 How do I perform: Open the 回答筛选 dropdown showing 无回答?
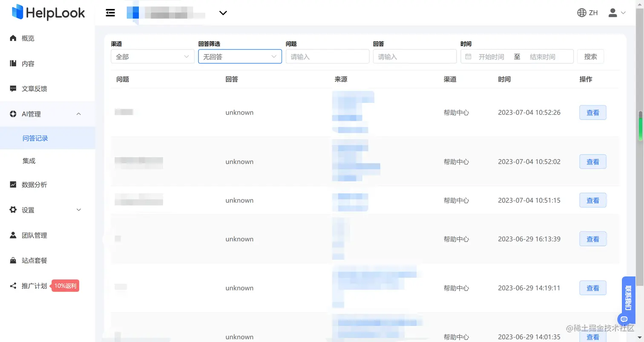(240, 57)
